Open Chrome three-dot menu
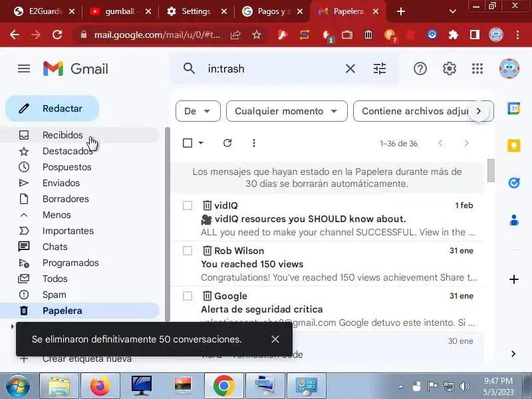This screenshot has height=399, width=532. (518, 35)
